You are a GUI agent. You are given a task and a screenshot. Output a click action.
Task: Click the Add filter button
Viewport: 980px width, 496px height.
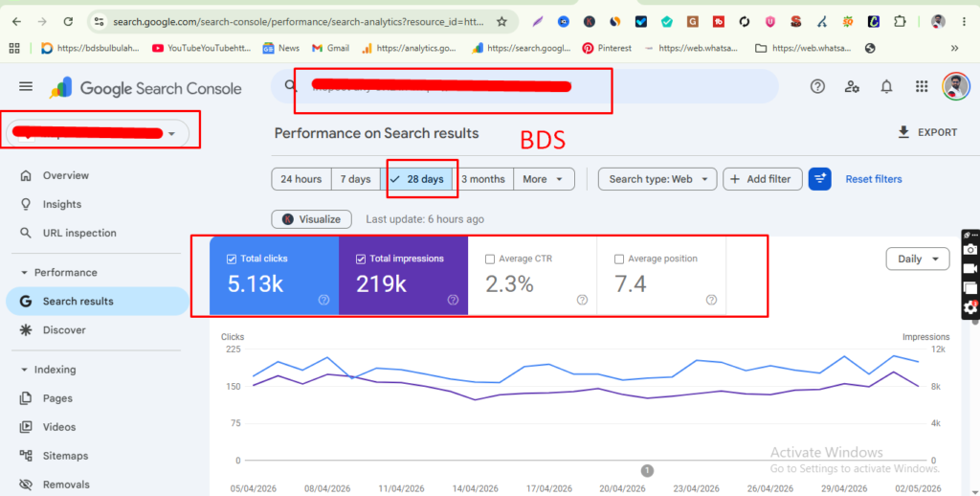[x=763, y=179]
